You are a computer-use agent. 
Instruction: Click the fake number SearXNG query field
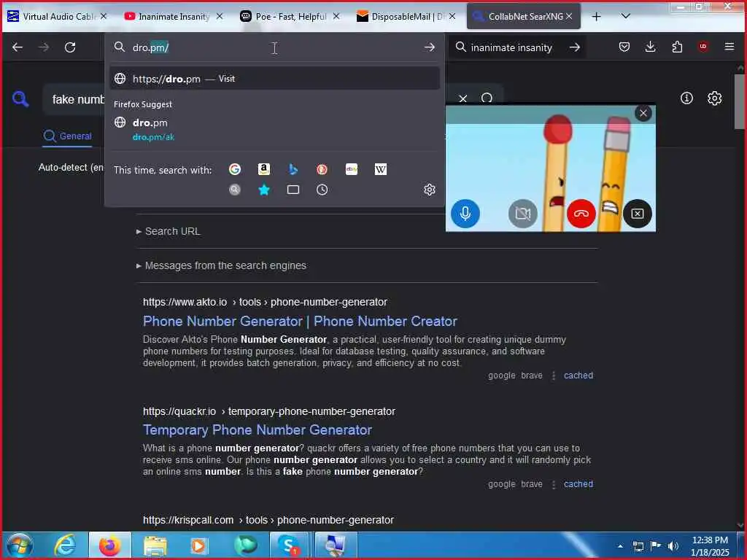[78, 99]
